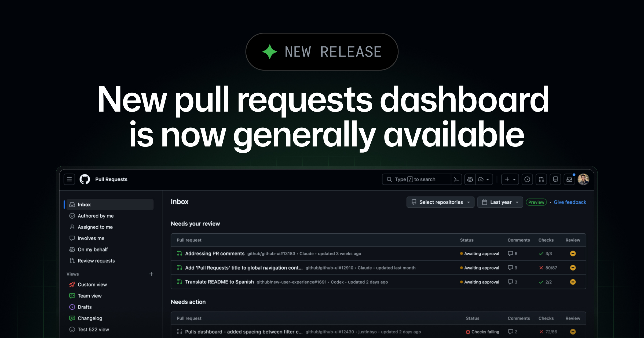The width and height of the screenshot is (644, 338).
Task: Open the pull requests icon in header
Action: pos(541,179)
